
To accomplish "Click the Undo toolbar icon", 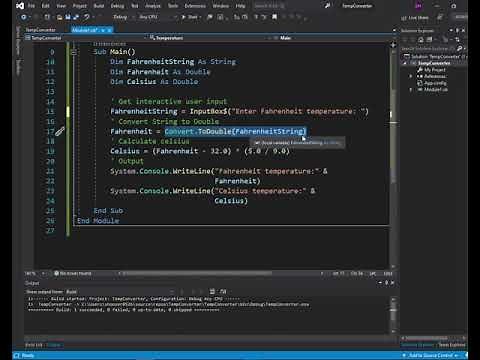I will point(87,17).
